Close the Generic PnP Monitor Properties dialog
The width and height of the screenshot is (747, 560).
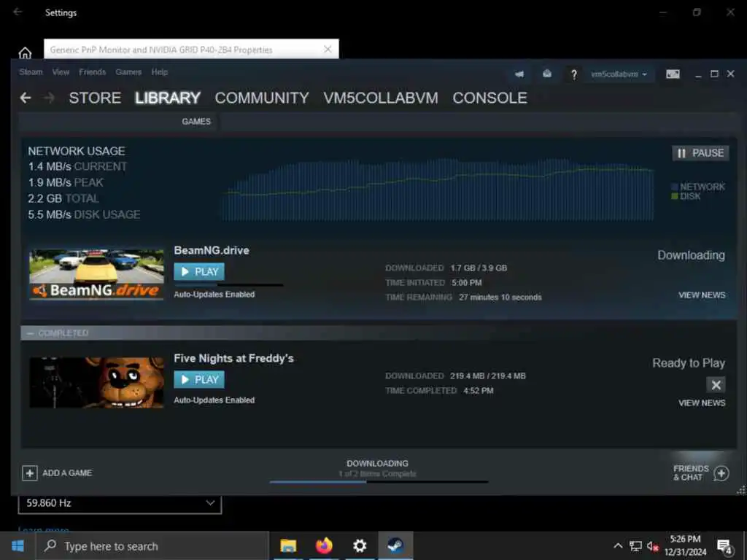click(328, 49)
